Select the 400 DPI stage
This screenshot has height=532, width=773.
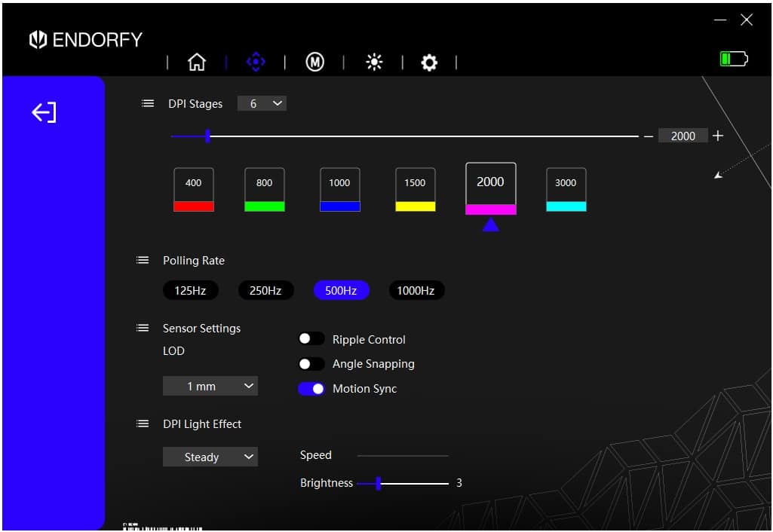pos(194,189)
